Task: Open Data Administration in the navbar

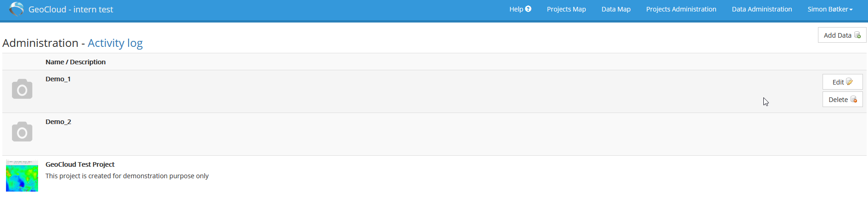Action: [x=762, y=9]
